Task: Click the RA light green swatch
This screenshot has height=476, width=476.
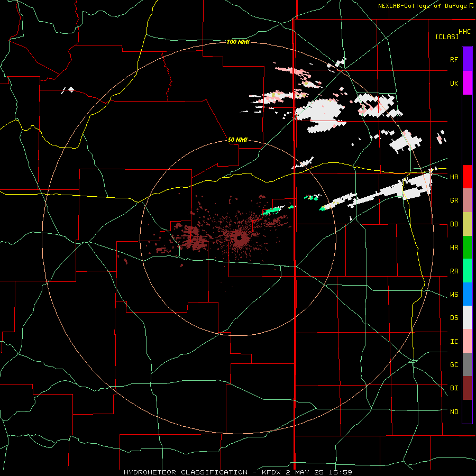Action: point(467,271)
